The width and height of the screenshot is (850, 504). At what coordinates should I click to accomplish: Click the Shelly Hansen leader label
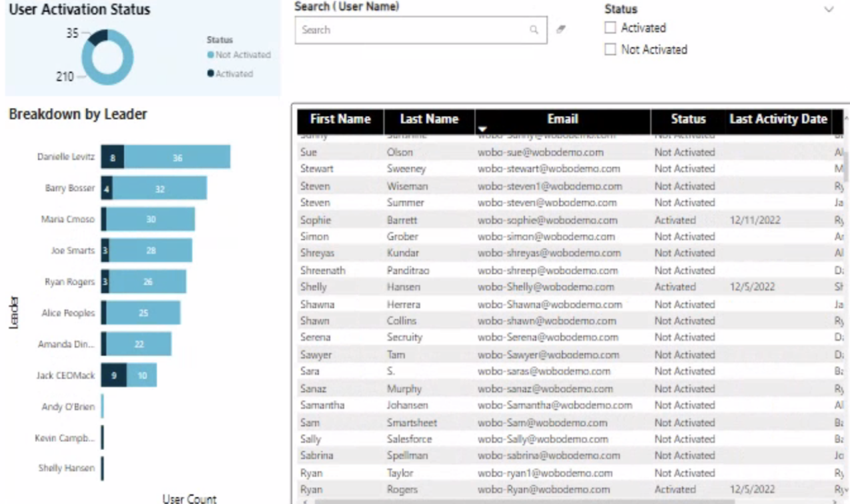coord(65,468)
